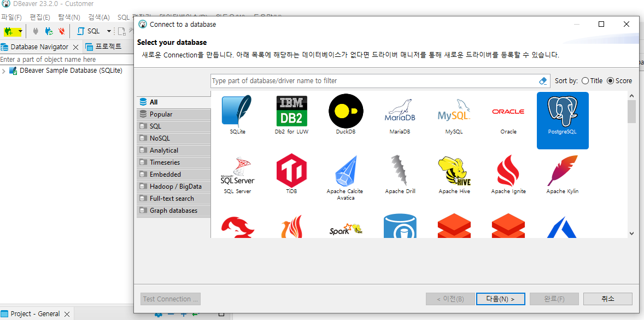Open the 파일(F) menu
Screen dimensions: 644x320
11,18
